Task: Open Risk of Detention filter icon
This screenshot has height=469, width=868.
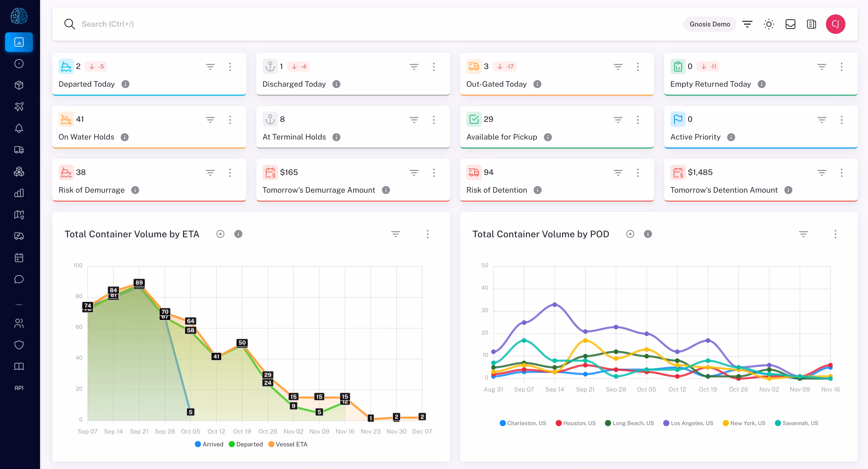Action: click(618, 172)
